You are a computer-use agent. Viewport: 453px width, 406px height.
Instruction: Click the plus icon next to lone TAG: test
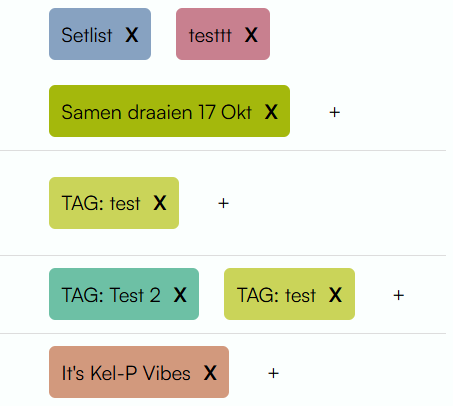(223, 203)
